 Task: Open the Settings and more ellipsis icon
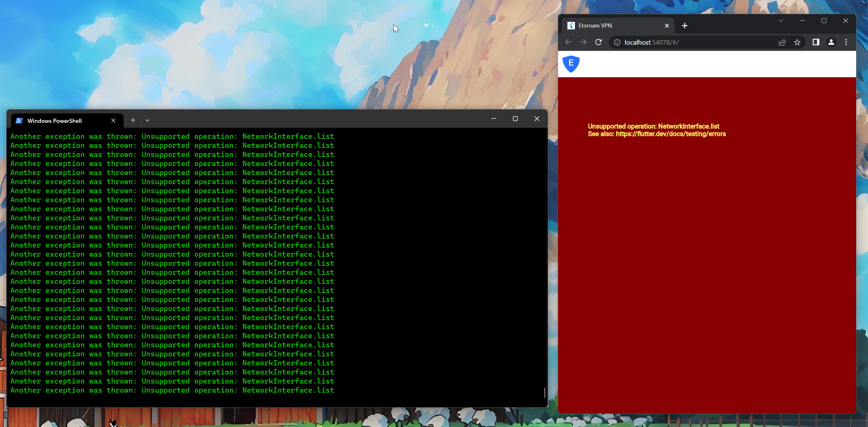[846, 42]
